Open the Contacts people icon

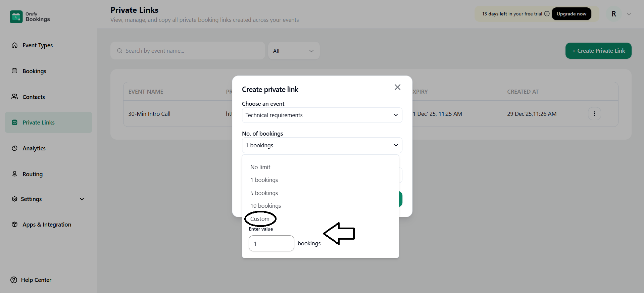[14, 97]
